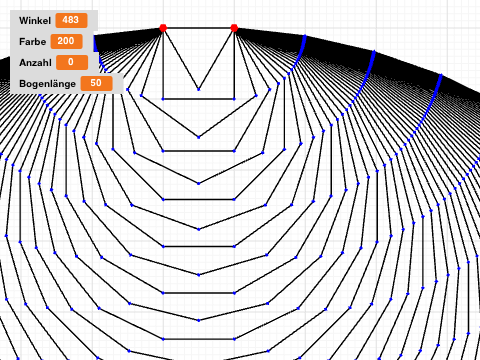The width and height of the screenshot is (480, 360).
Task: Select the Anzahl variable label
Action: point(35,63)
